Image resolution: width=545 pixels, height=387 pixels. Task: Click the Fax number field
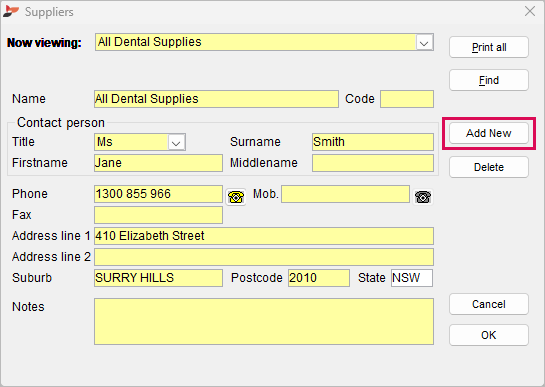(x=158, y=215)
